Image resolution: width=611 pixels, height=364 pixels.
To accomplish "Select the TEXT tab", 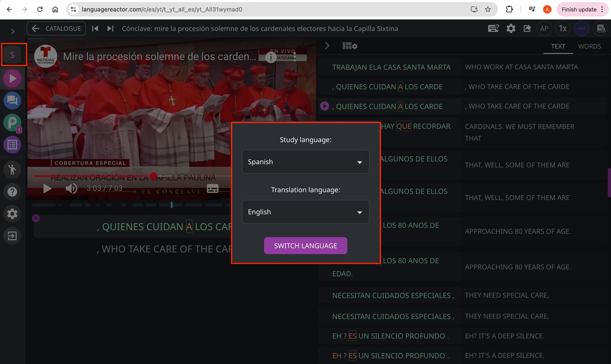I will (558, 46).
